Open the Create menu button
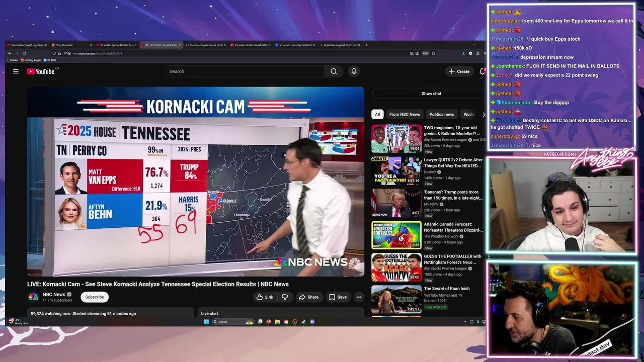Viewport: 644px width, 362px height. pyautogui.click(x=459, y=71)
